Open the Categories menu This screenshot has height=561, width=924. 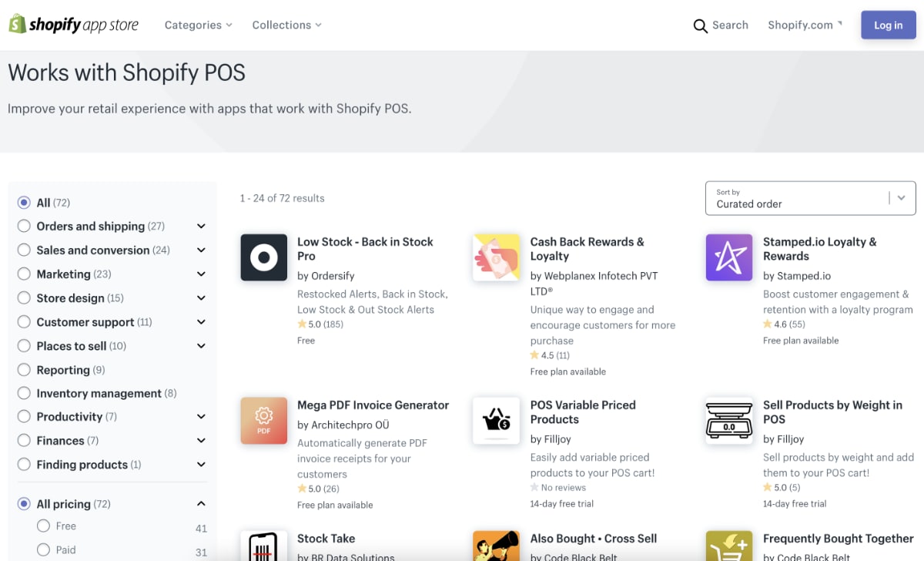click(198, 25)
